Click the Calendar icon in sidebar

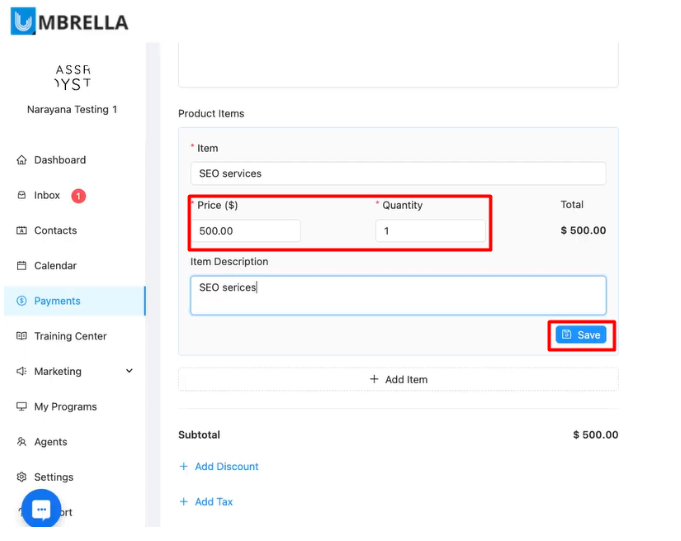(22, 266)
